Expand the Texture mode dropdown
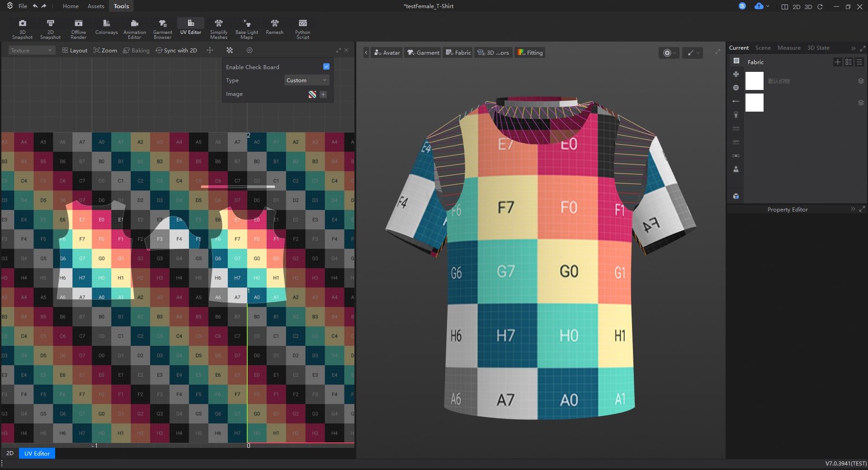This screenshot has height=470, width=868. [31, 51]
